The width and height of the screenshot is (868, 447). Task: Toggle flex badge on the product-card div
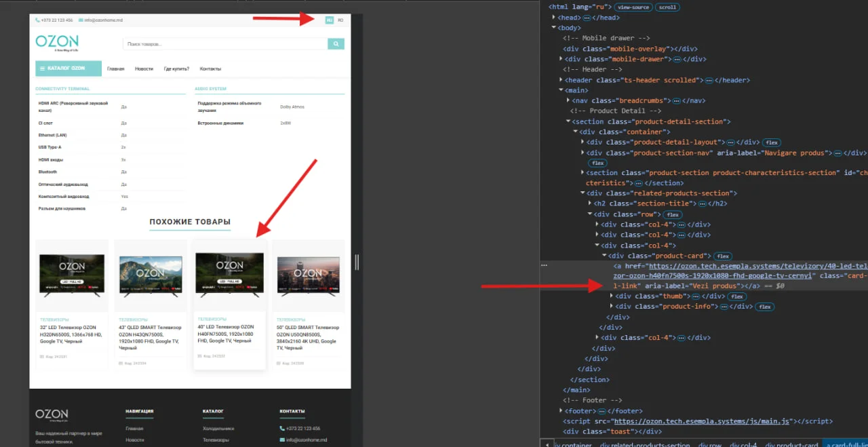pyautogui.click(x=723, y=256)
